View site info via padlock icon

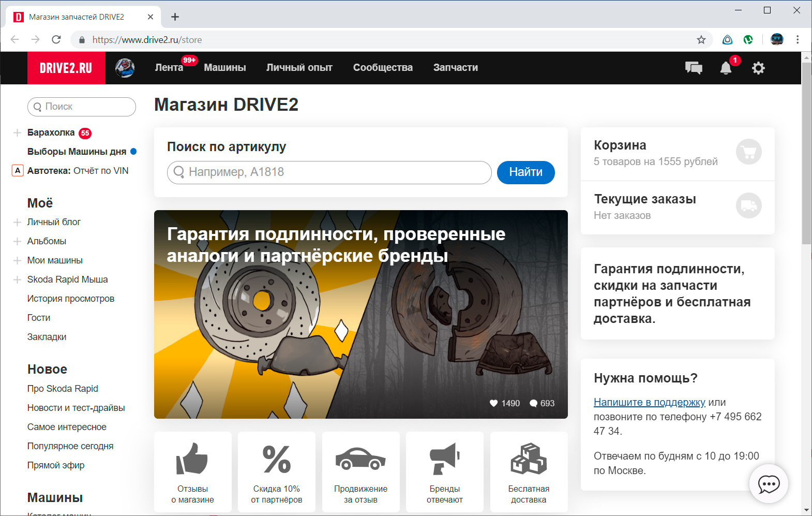[81, 40]
